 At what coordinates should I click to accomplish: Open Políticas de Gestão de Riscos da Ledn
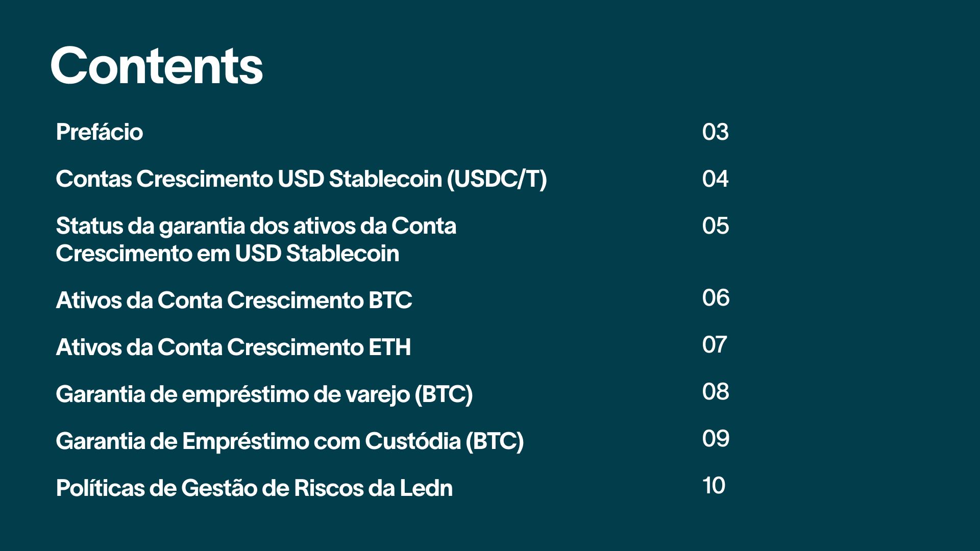click(254, 488)
